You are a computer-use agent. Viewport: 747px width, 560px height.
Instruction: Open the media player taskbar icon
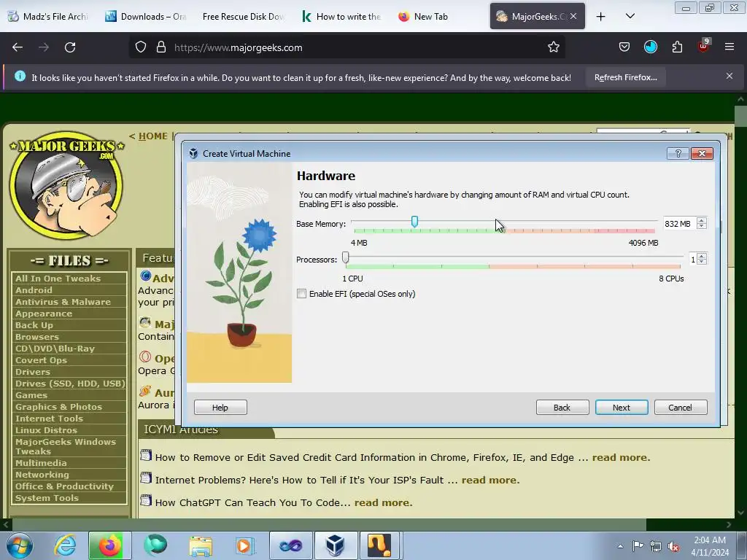pos(245,545)
